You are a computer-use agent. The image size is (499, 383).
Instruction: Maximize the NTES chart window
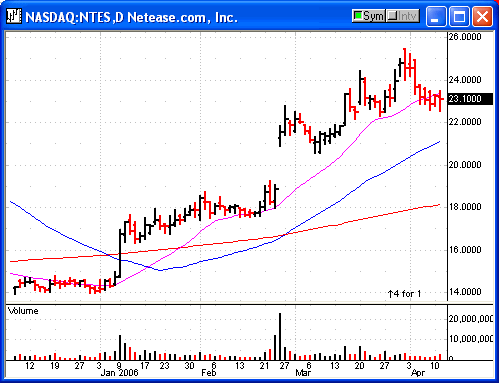tap(459, 16)
